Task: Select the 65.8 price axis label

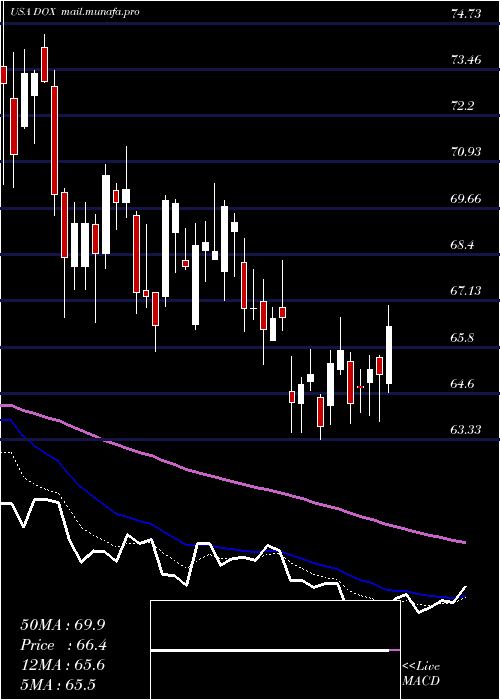Action: pyautogui.click(x=464, y=337)
